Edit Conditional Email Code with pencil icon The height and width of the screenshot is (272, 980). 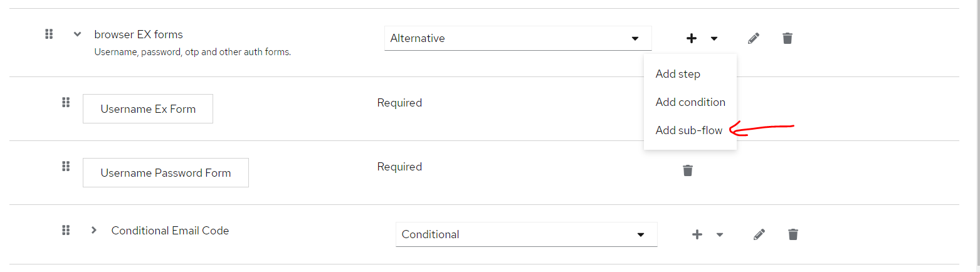(759, 234)
